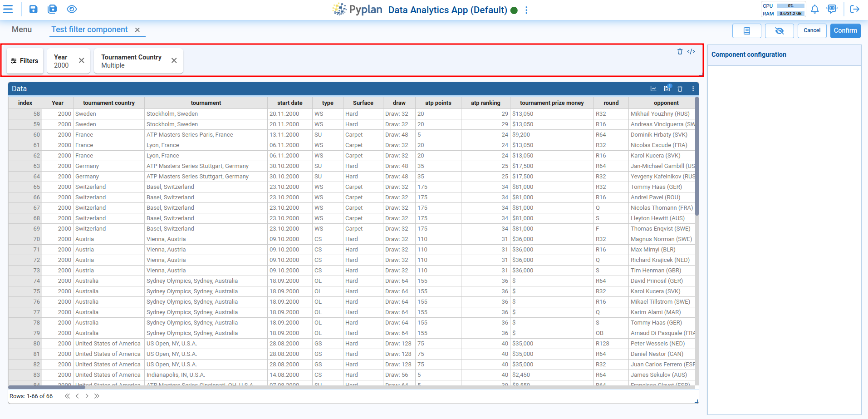Open the Tournament Country filter dropdown
Viewport: 868px width, 419px height.
(131, 61)
